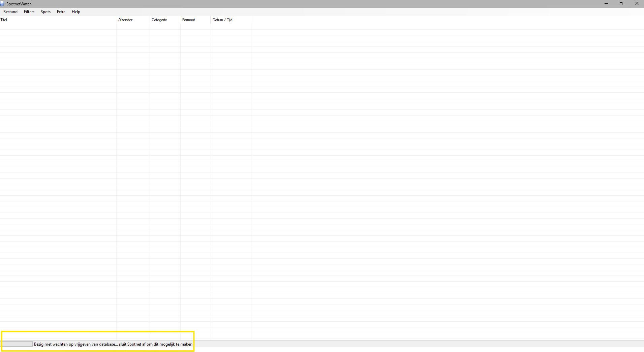Click the divider between Titel and Afzender headers
The image size is (644, 352).
[116, 20]
